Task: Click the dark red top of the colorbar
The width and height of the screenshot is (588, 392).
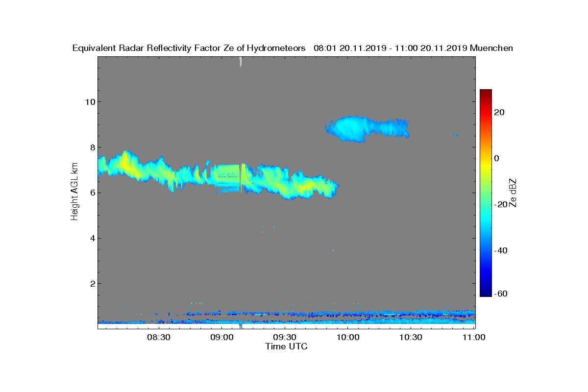Action: 486,92
